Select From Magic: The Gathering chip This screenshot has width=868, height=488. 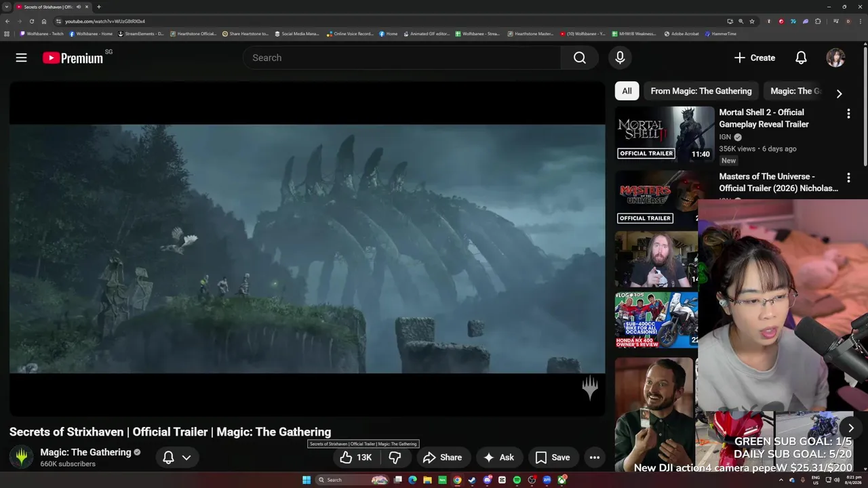[701, 91]
